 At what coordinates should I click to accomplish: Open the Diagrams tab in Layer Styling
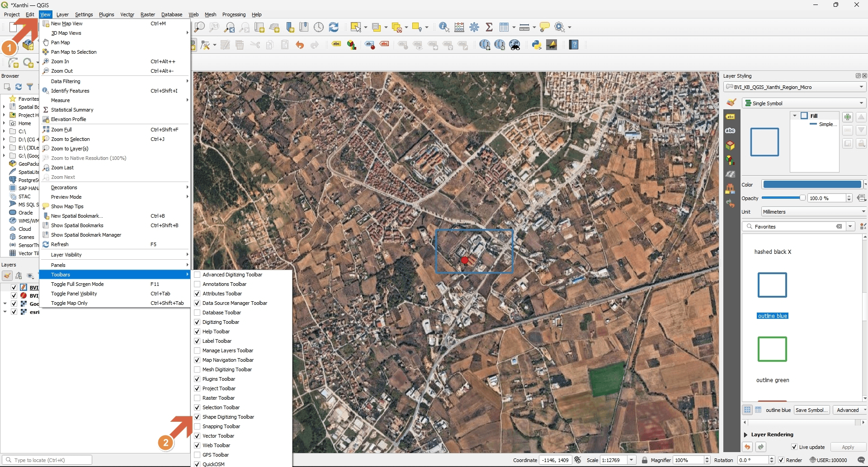731,160
